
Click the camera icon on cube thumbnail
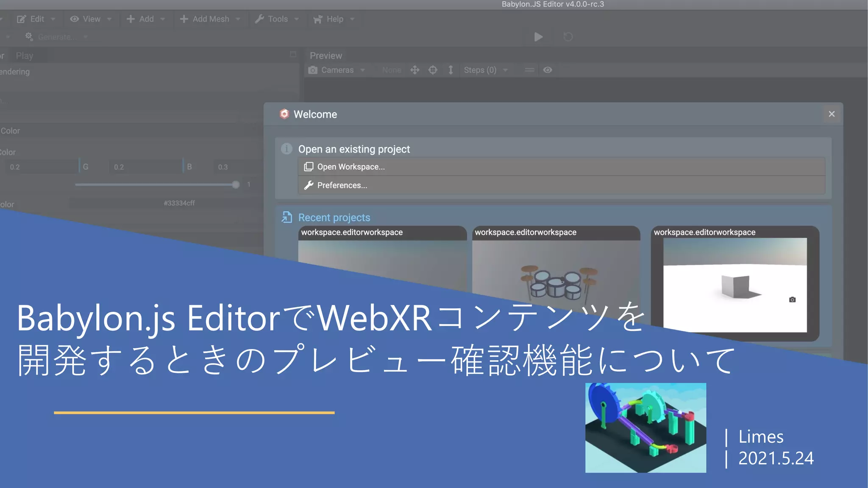tap(792, 299)
